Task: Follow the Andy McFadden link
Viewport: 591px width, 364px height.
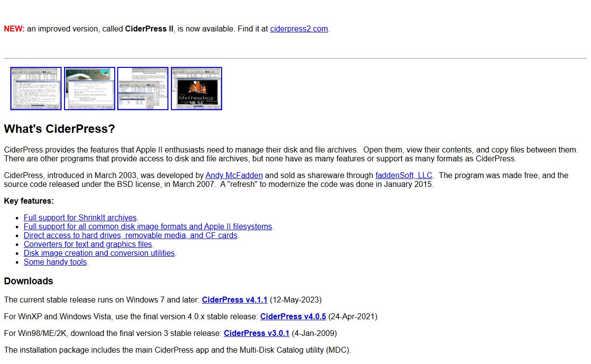Action: click(x=234, y=175)
